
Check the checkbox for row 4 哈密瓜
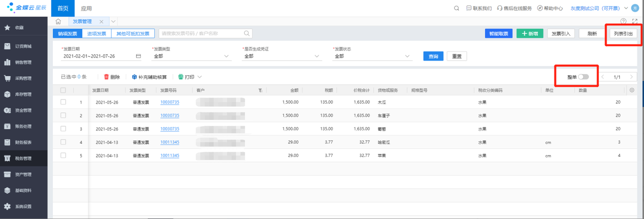pyautogui.click(x=63, y=142)
